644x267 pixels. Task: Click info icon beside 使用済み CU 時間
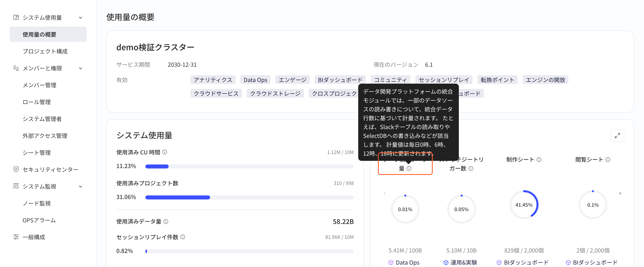[x=165, y=152]
